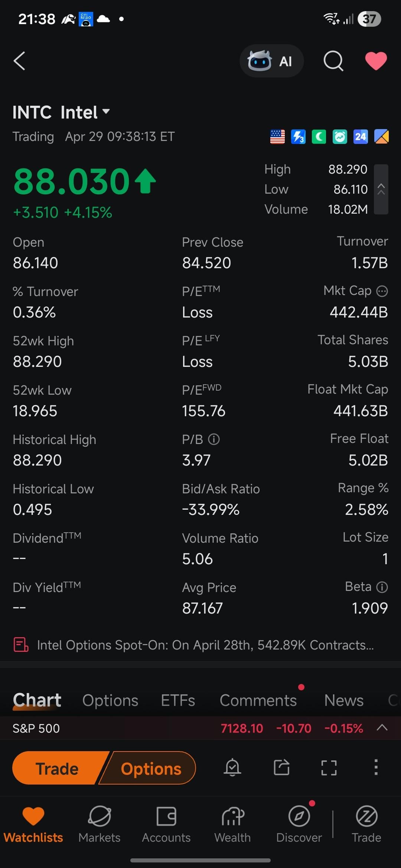The height and width of the screenshot is (868, 401).
Task: Tap the share icon
Action: coord(281,767)
